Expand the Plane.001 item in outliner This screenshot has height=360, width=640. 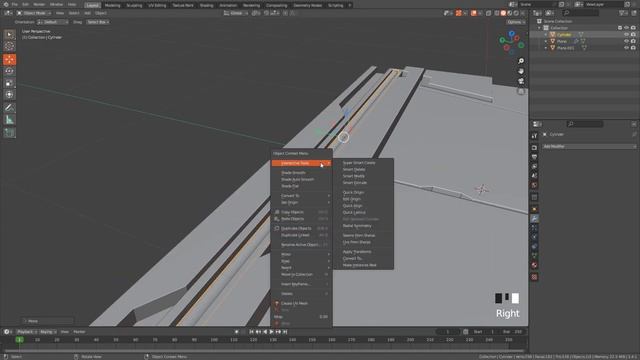pos(546,48)
